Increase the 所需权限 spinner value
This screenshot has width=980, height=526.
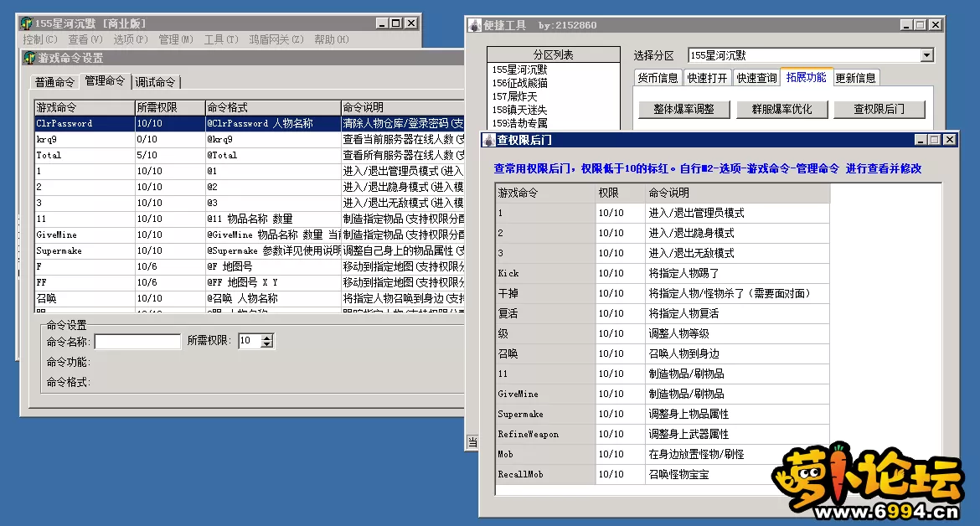click(267, 338)
